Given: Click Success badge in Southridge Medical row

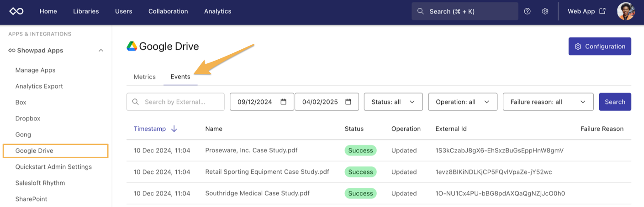Looking at the screenshot, I should point(360,193).
